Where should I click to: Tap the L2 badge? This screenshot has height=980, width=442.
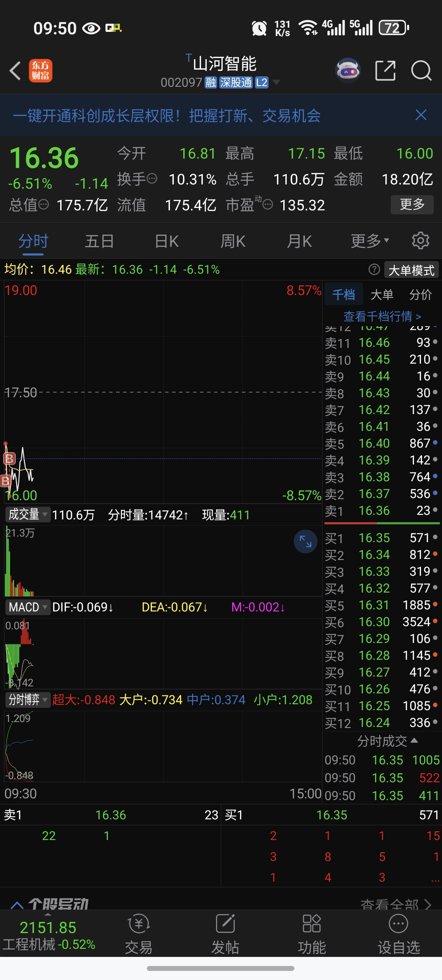(x=262, y=83)
